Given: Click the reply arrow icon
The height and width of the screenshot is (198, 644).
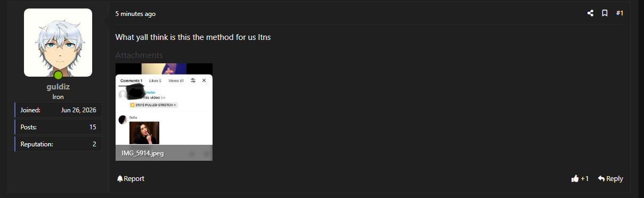Looking at the screenshot, I should click(x=601, y=179).
